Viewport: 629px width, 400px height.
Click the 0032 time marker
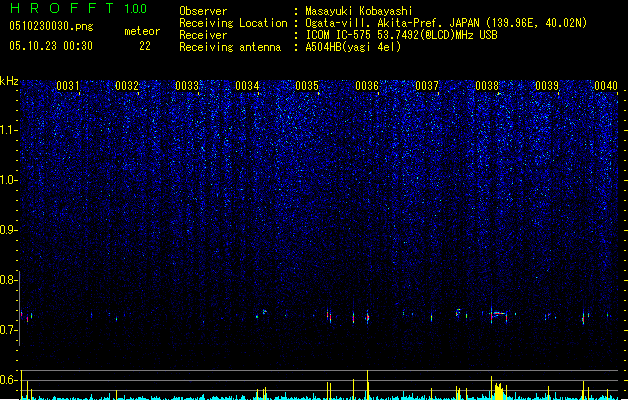(127, 86)
